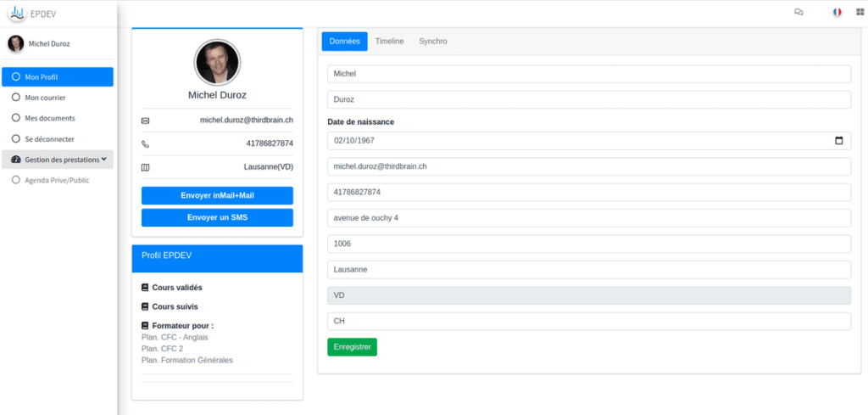Click the envelope icon beside the email address
Image resolution: width=868 pixels, height=415 pixels.
coord(146,121)
